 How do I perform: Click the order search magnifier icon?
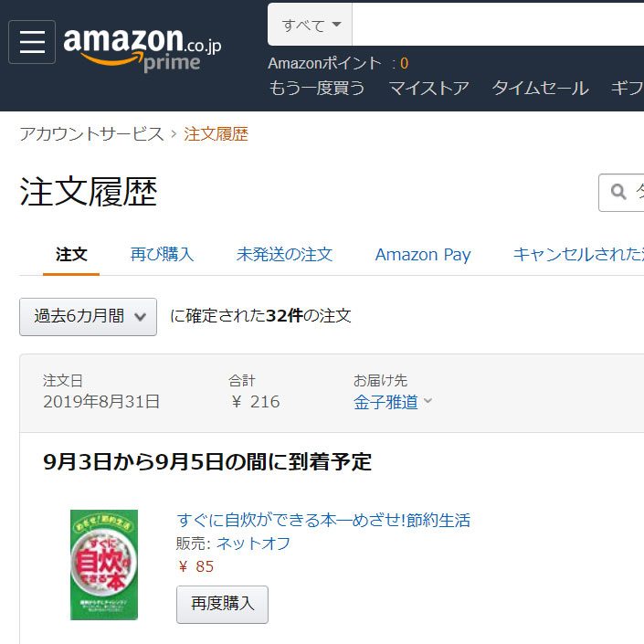click(618, 192)
